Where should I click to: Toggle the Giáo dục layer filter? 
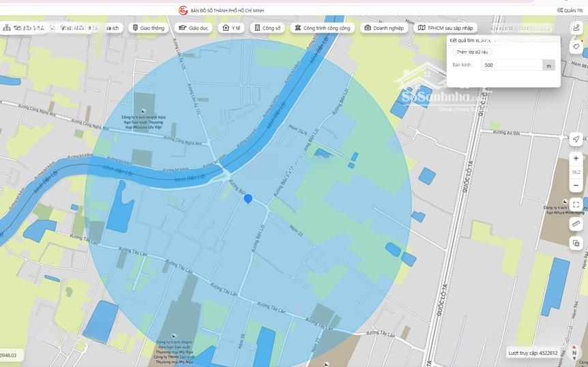point(194,28)
